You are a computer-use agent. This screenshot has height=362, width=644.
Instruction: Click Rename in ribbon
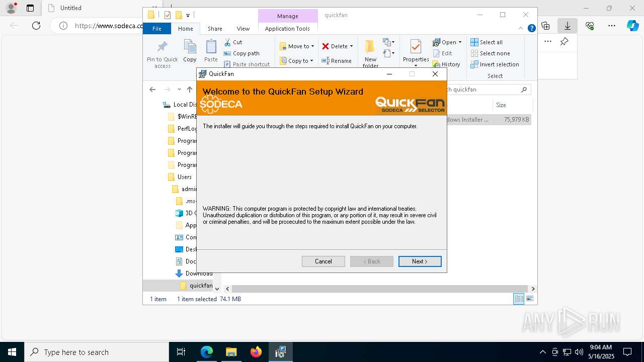[x=337, y=61]
